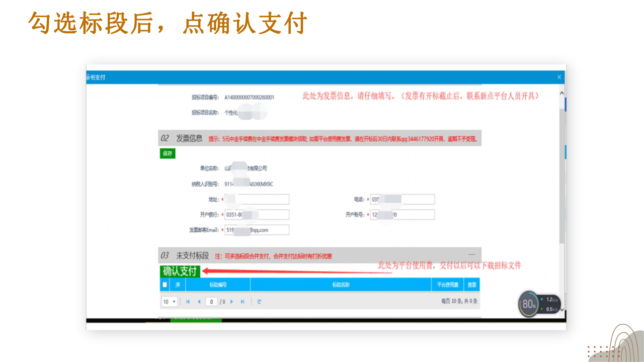The image size is (644, 362).
Task: Open the page size dropdown showing 10
Action: [170, 302]
